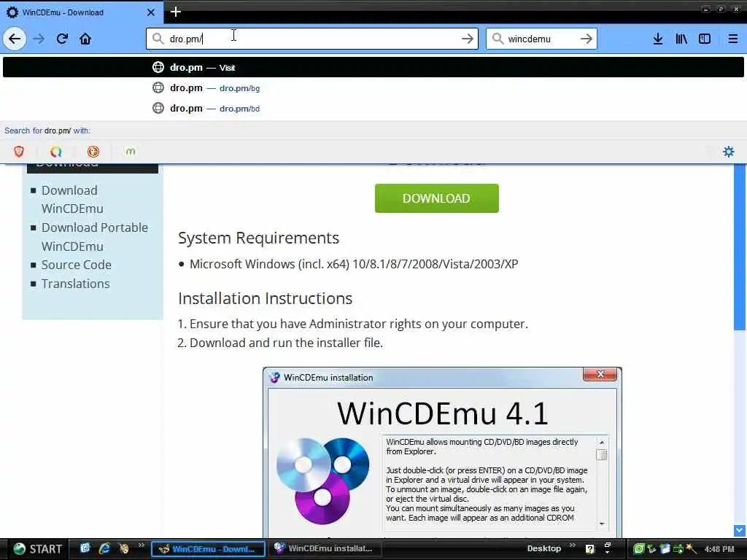747x560 pixels.
Task: Search with the Brave search engine icon
Action: tap(18, 152)
